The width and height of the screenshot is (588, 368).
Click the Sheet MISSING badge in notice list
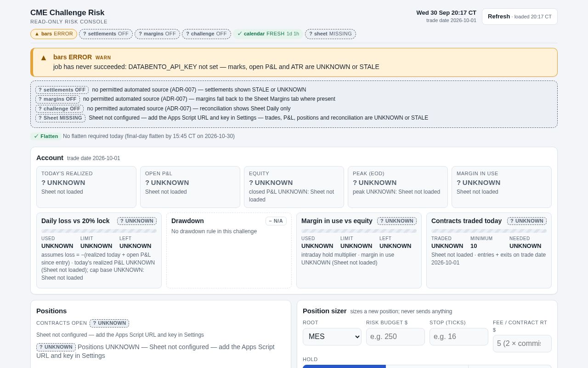(60, 118)
